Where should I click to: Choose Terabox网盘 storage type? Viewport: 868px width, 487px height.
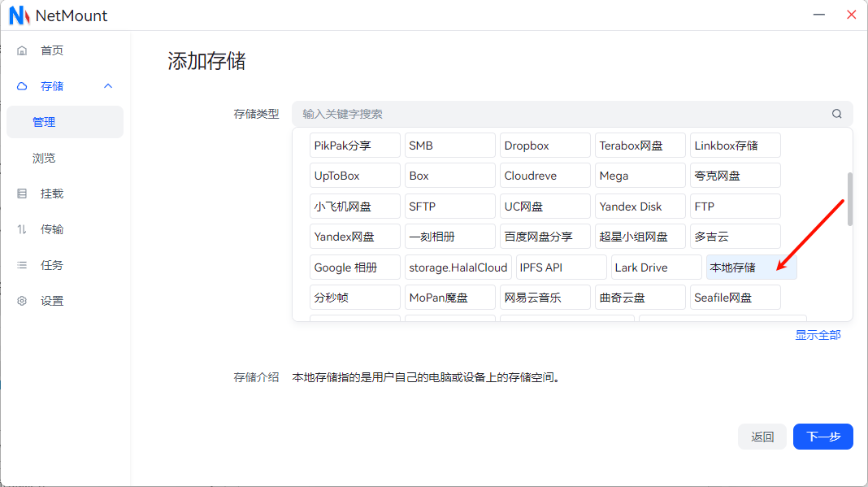(640, 146)
